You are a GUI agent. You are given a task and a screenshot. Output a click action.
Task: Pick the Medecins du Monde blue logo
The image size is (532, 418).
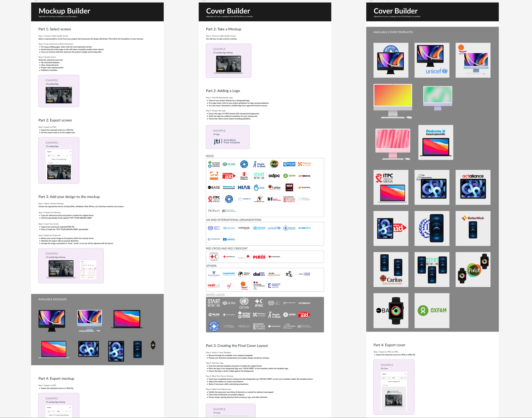229,199
